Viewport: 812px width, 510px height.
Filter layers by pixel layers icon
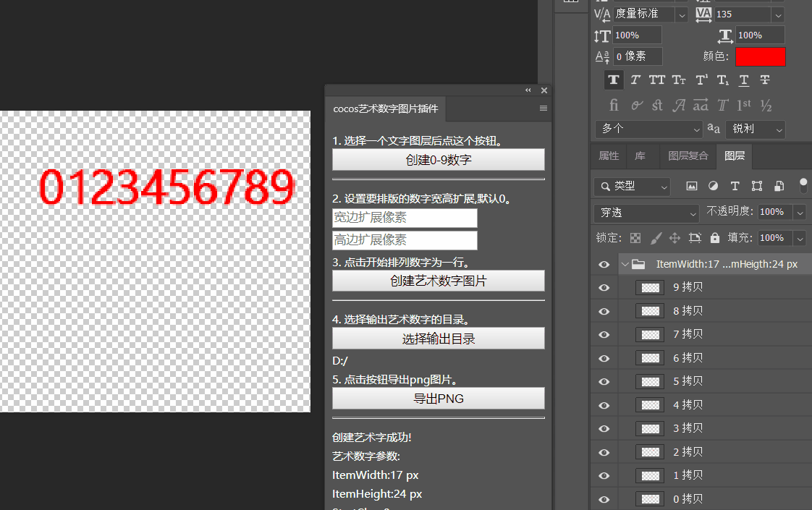(x=691, y=186)
